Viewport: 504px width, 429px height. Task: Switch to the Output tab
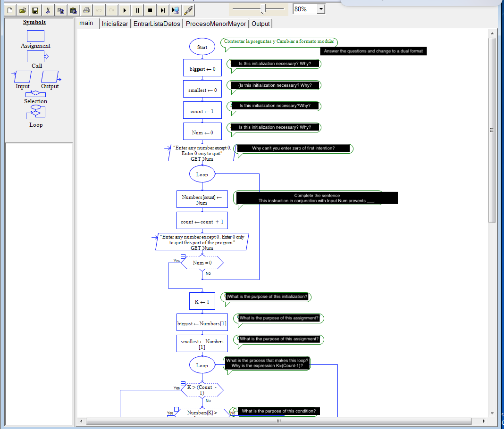click(x=260, y=23)
